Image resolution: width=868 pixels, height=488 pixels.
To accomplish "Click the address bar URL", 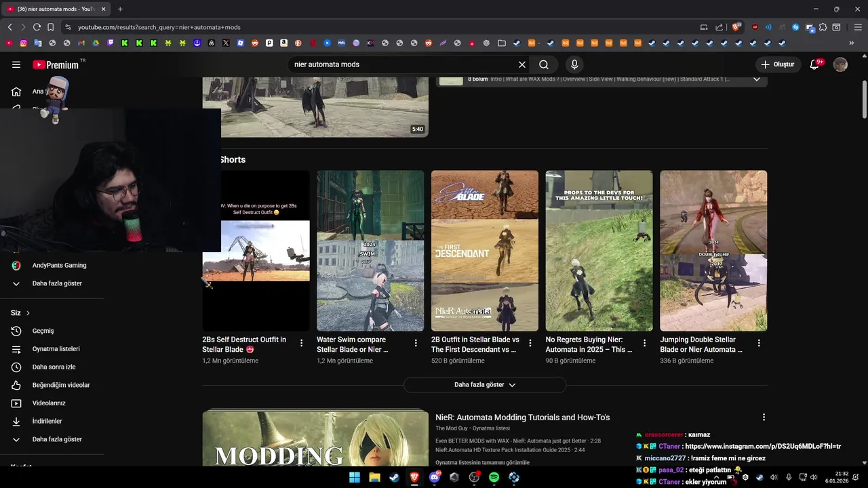I will click(159, 27).
